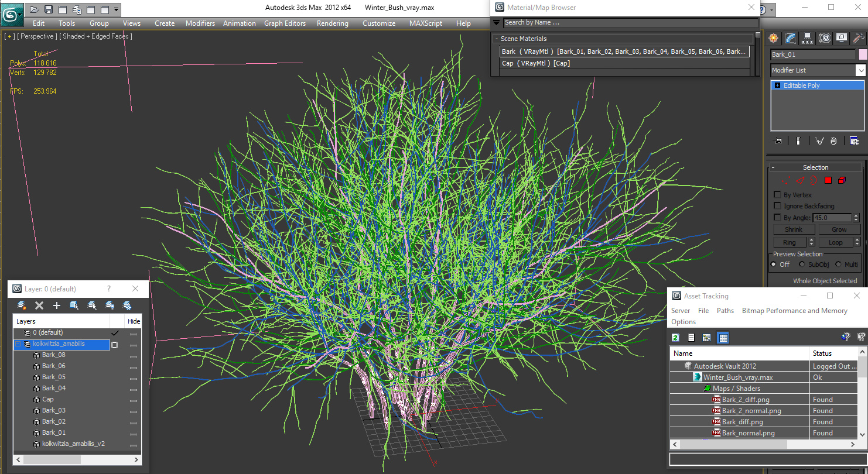Click Add Selected Objects plus icon in Layer dialog

point(57,305)
